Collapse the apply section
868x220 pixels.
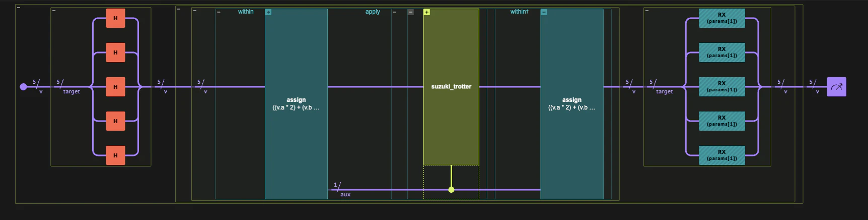pyautogui.click(x=395, y=12)
